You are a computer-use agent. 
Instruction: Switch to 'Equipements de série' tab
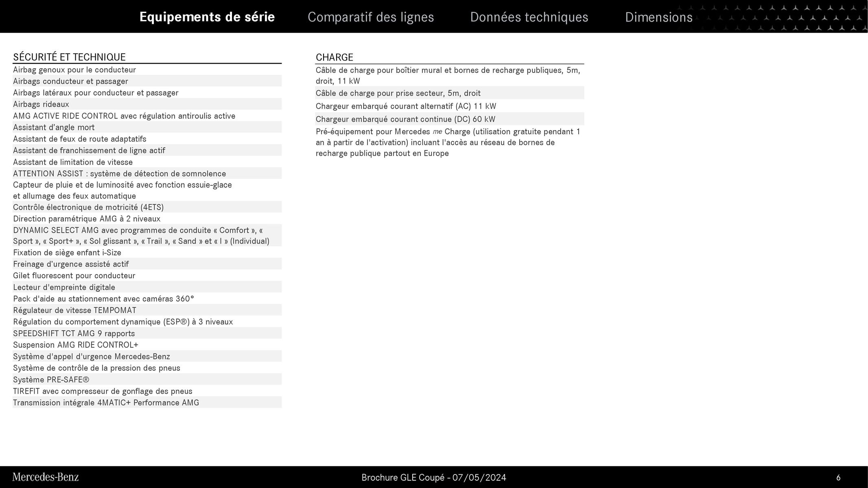(207, 17)
